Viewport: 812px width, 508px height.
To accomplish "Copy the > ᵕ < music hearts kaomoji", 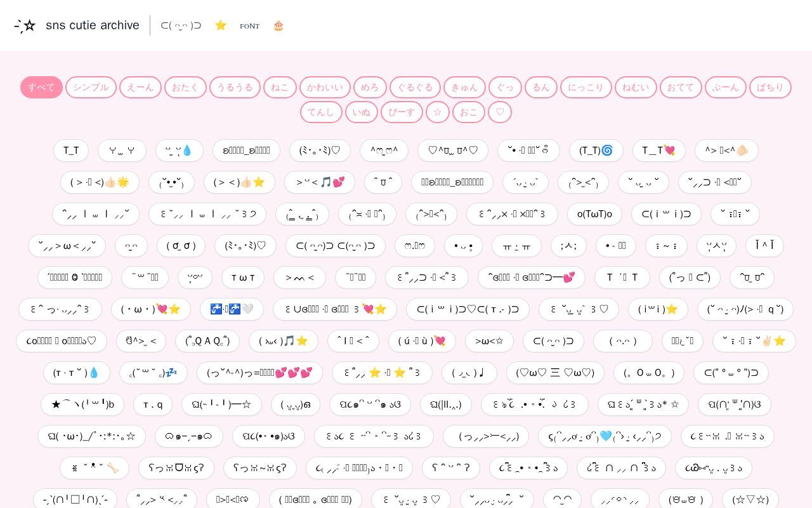I will (320, 182).
